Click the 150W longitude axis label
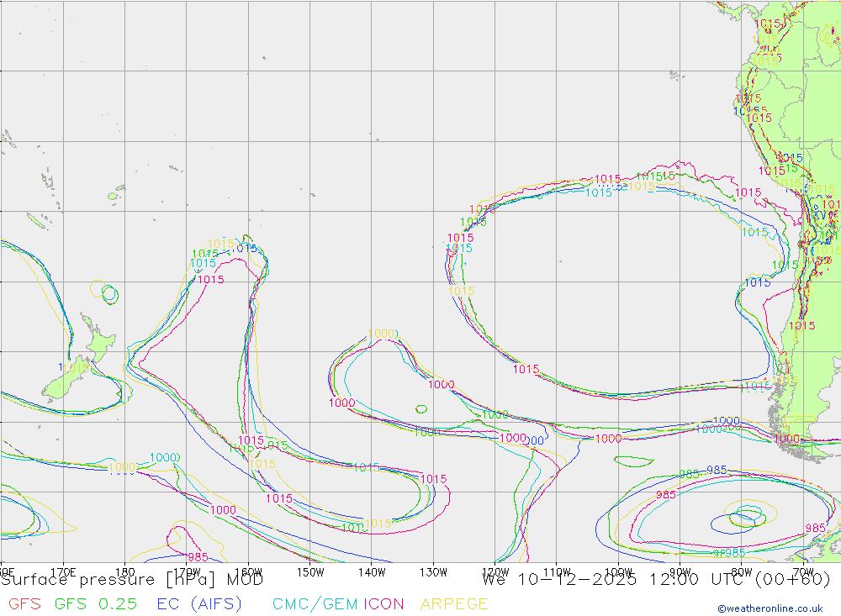The width and height of the screenshot is (841, 616). coord(310,572)
